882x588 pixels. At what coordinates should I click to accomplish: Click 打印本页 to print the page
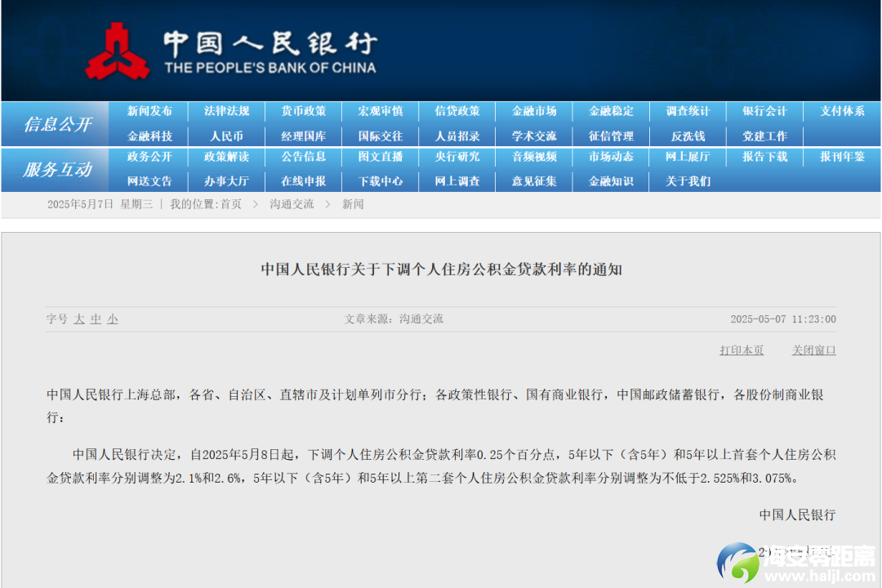[742, 350]
